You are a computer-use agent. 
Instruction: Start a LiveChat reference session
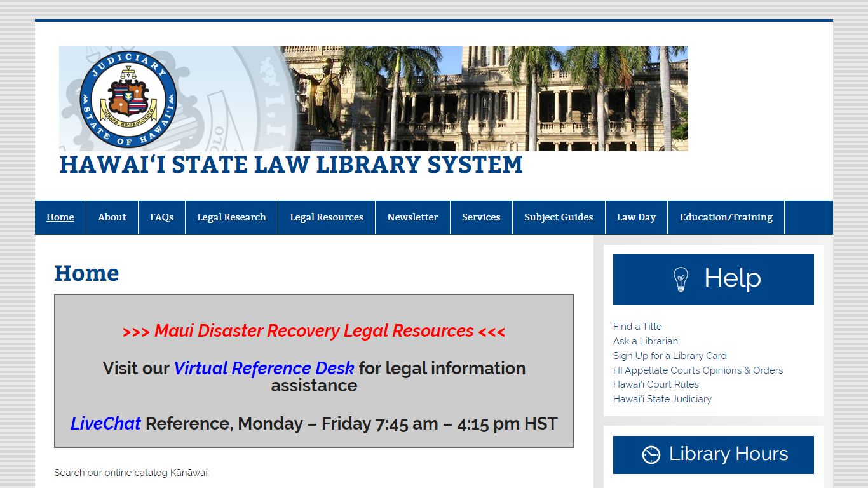click(105, 424)
